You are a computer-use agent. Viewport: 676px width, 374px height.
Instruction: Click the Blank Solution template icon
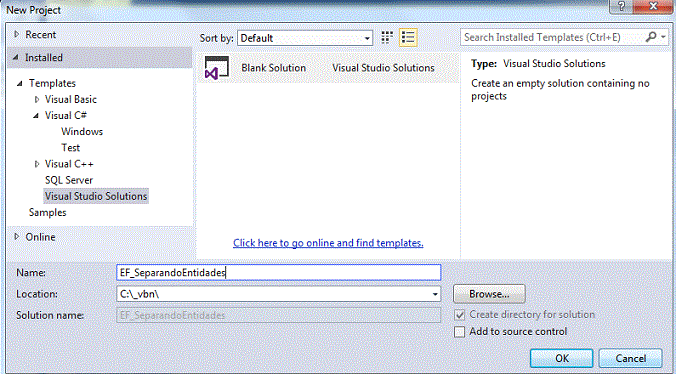(x=216, y=68)
